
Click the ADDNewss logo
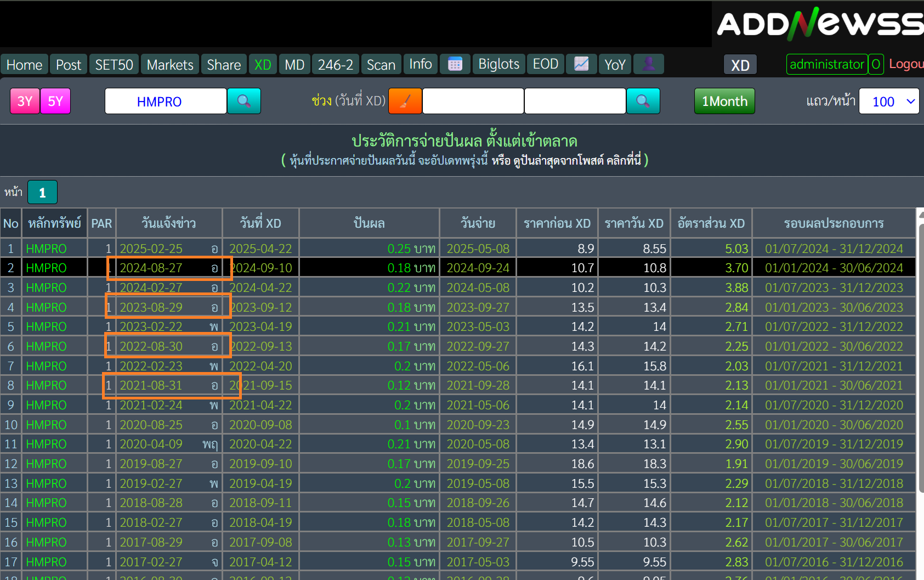[820, 24]
